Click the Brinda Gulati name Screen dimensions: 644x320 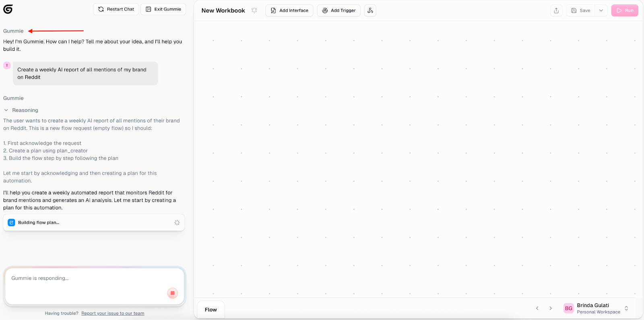(593, 306)
